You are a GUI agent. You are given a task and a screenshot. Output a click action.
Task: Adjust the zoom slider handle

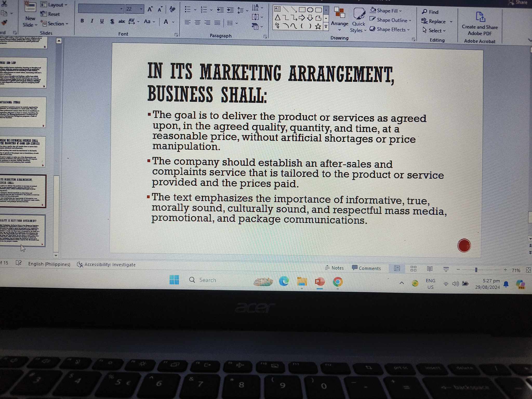click(476, 270)
